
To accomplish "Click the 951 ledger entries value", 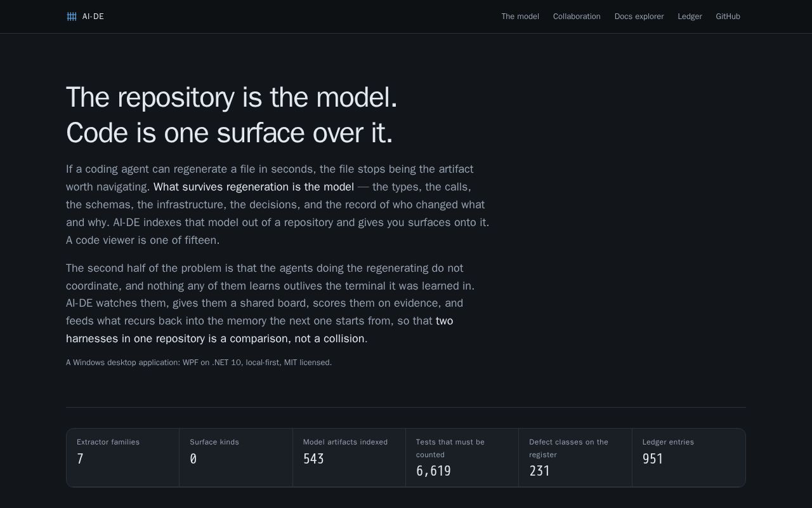I will click(x=653, y=459).
